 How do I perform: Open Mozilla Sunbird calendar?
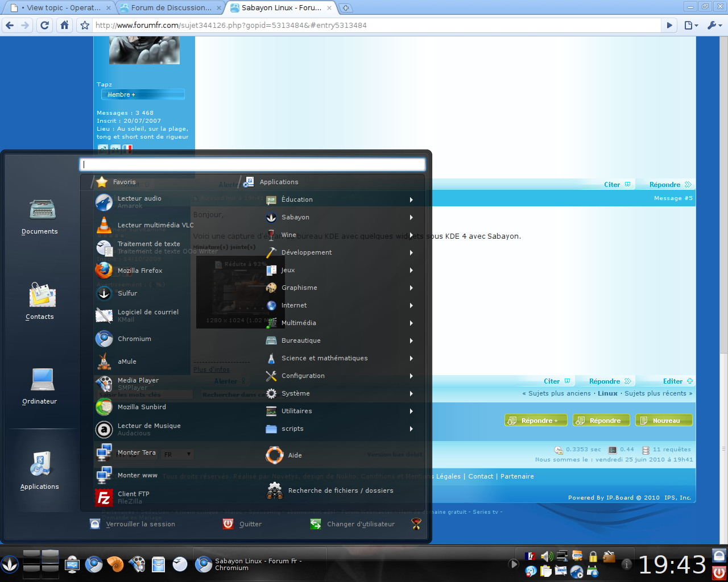point(141,407)
